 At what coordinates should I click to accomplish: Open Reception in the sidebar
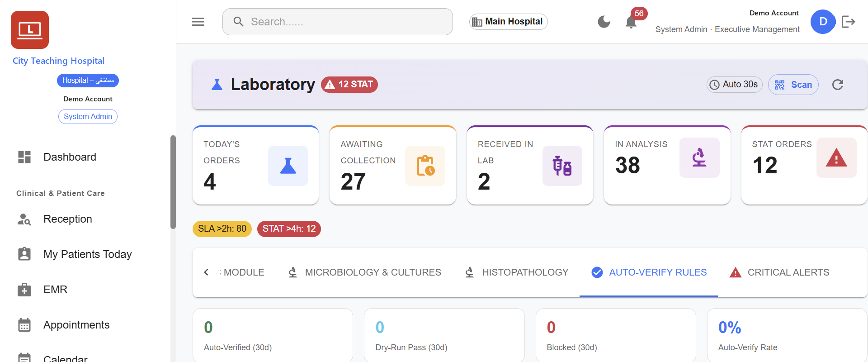coord(85,219)
